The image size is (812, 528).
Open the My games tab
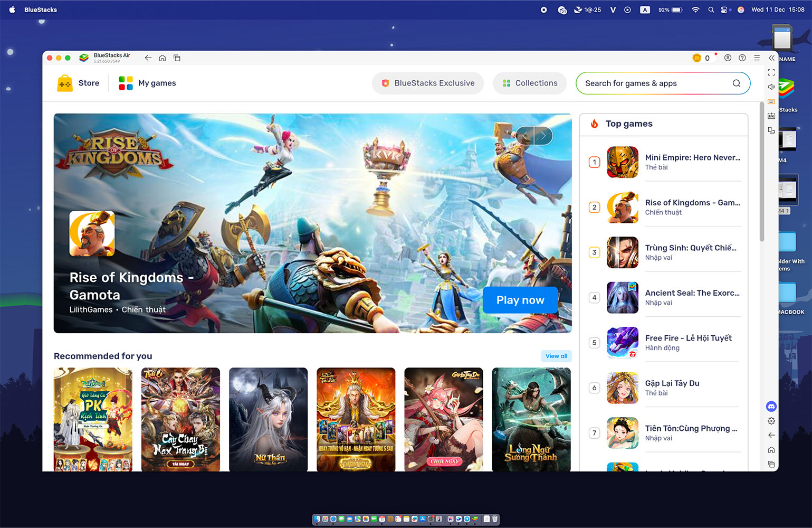[x=147, y=83]
